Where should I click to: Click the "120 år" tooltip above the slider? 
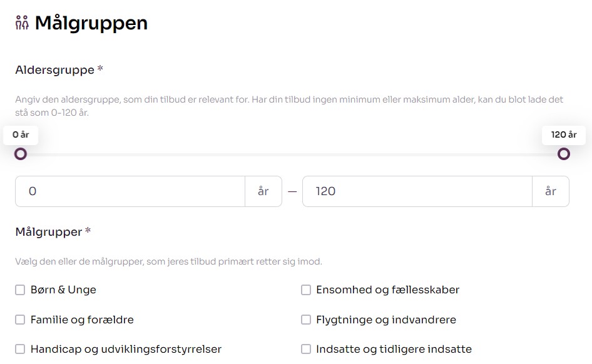pos(564,134)
